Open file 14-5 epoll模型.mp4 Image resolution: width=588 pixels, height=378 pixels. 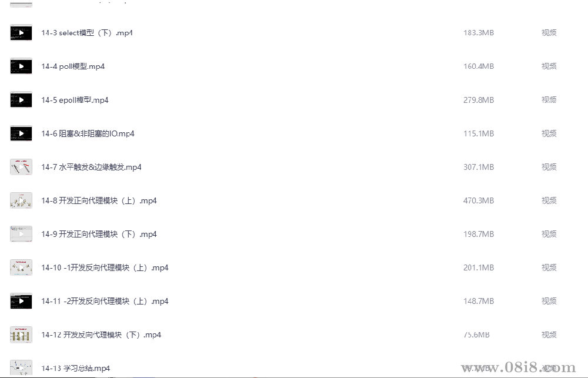[x=75, y=100]
